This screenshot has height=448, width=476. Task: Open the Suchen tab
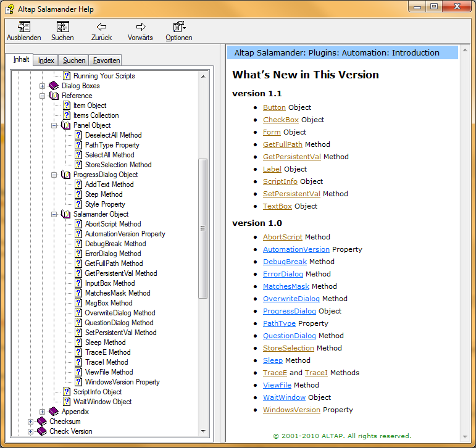pos(73,60)
